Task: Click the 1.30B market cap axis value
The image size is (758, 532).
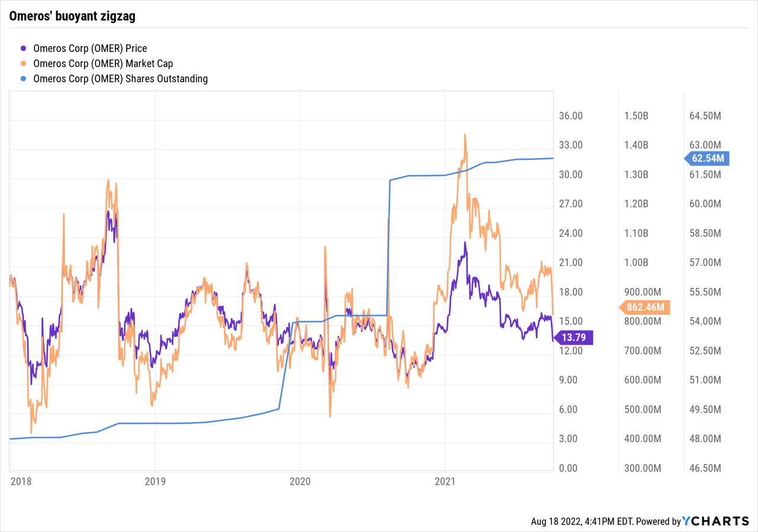Action: tap(636, 175)
